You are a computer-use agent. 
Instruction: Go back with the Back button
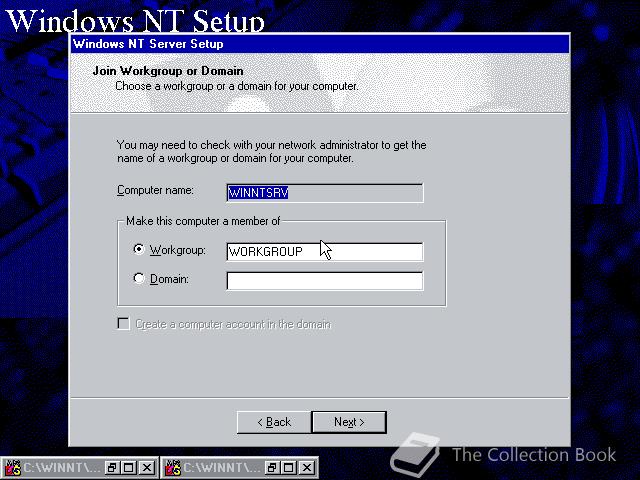click(274, 422)
